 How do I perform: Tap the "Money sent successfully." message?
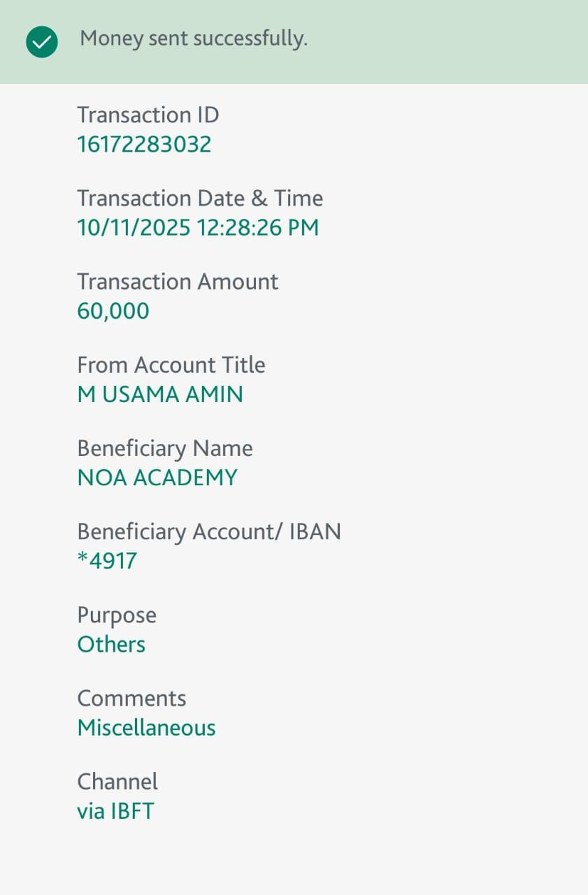click(x=194, y=39)
